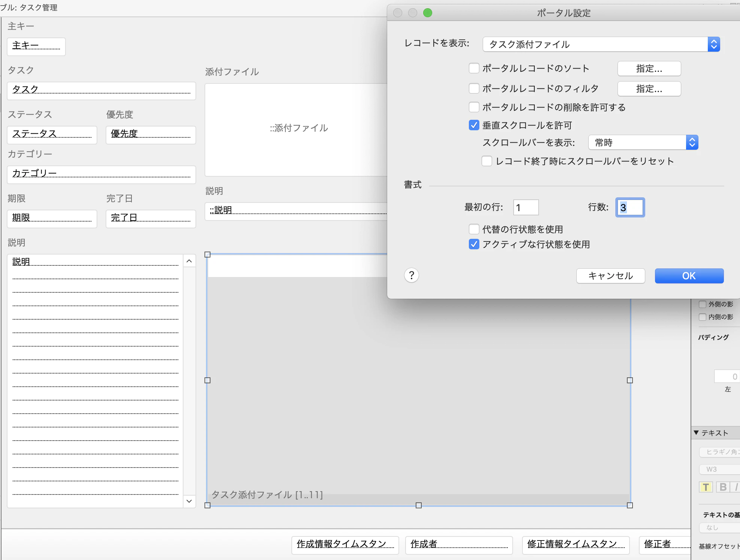This screenshot has width=740, height=560.
Task: Select the 作成者 field in footer
Action: (x=459, y=545)
